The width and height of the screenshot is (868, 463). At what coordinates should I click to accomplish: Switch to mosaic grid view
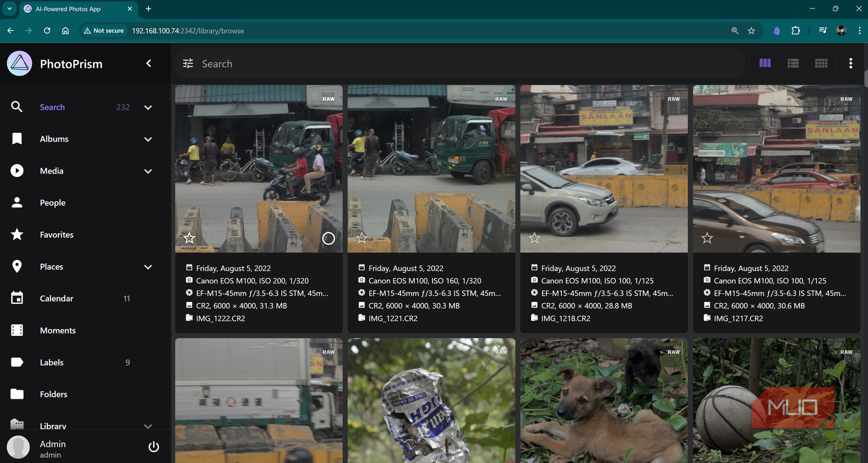[821, 63]
